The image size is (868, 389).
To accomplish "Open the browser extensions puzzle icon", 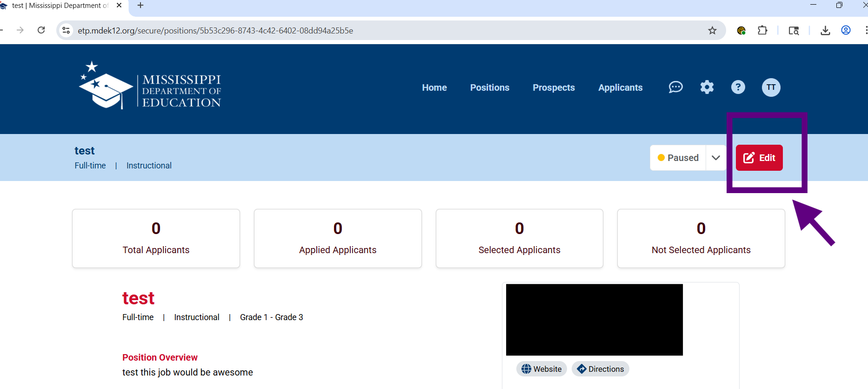I will [762, 31].
